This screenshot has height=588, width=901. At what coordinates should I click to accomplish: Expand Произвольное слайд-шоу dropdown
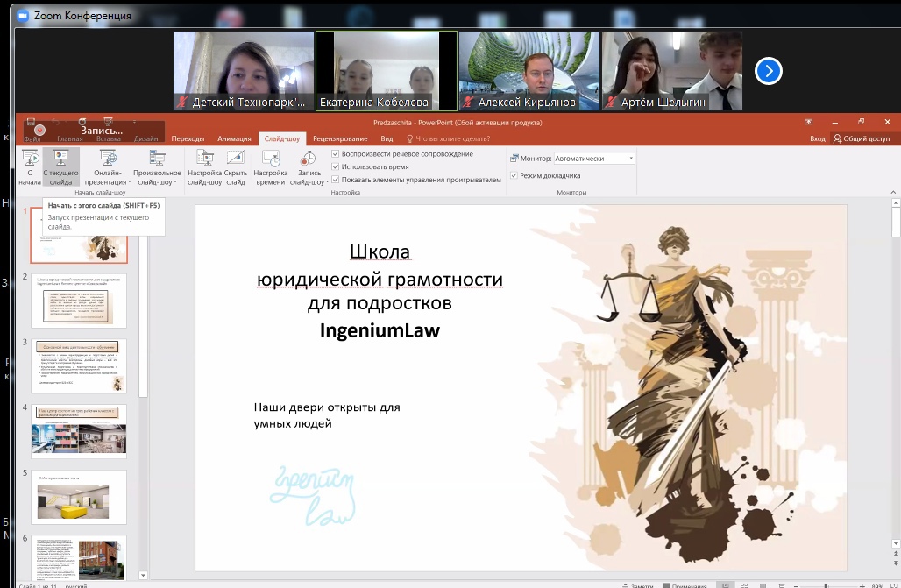click(x=157, y=166)
